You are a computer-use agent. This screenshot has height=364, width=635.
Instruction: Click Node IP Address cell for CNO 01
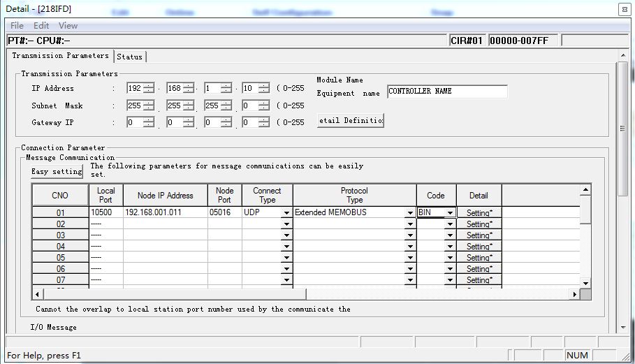[165, 212]
